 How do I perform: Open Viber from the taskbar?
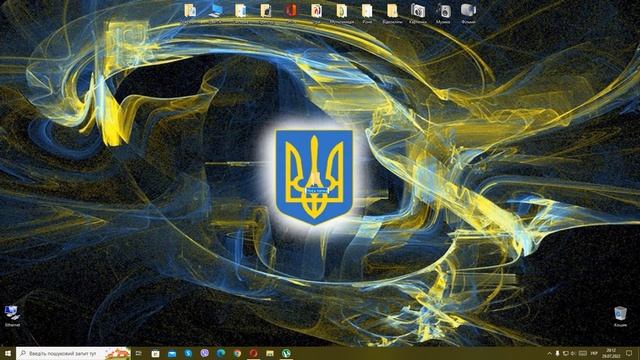(x=204, y=353)
